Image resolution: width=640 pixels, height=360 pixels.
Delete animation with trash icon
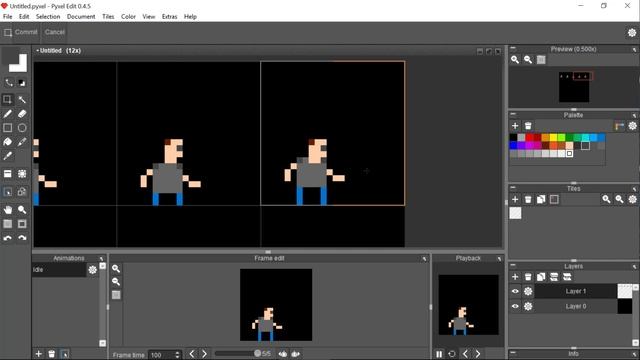coord(51,353)
